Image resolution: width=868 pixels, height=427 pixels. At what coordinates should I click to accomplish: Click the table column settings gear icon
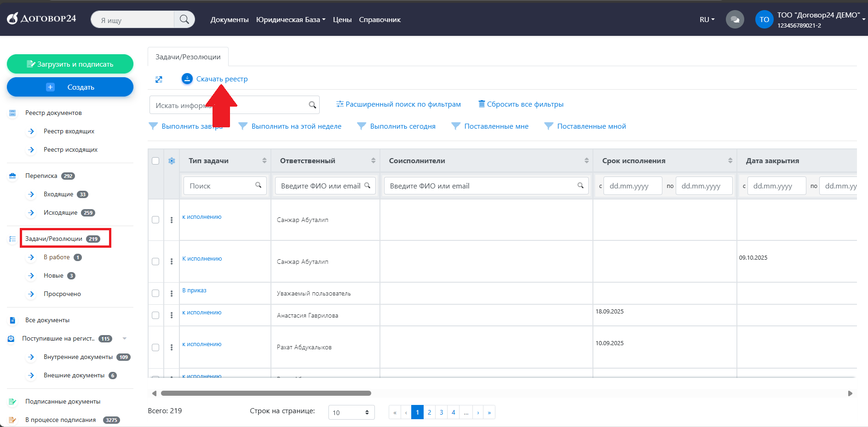point(172,161)
